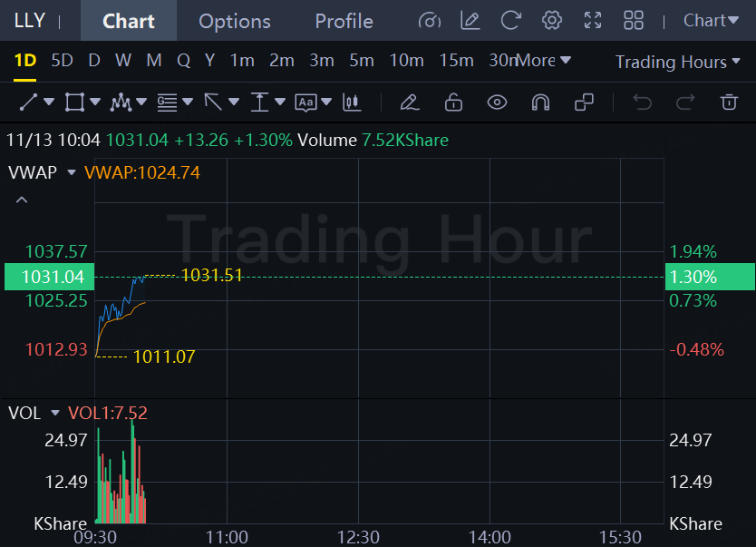Open the multi-chart grid layout icon
The height and width of the screenshot is (547, 756).
634,21
